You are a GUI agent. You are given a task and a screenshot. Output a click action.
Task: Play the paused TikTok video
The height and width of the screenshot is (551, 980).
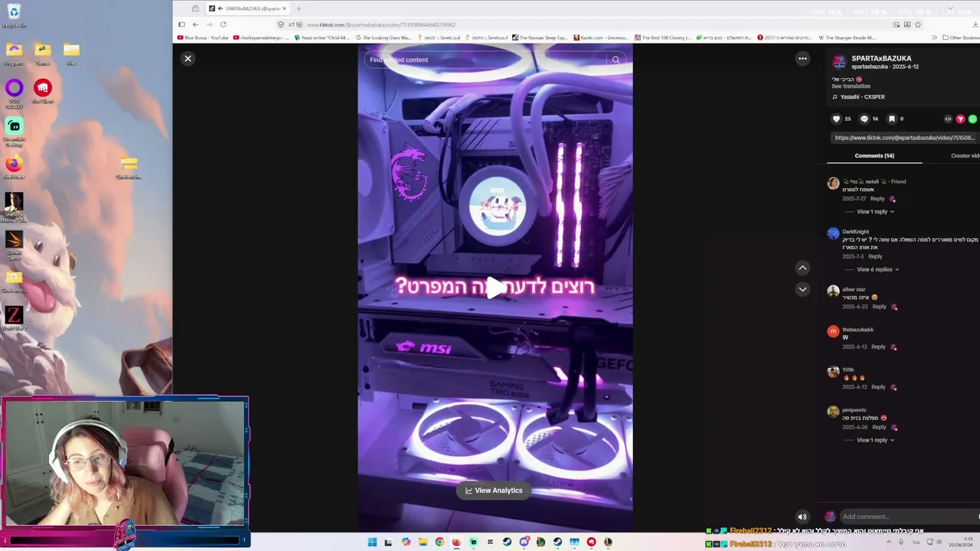coord(495,288)
